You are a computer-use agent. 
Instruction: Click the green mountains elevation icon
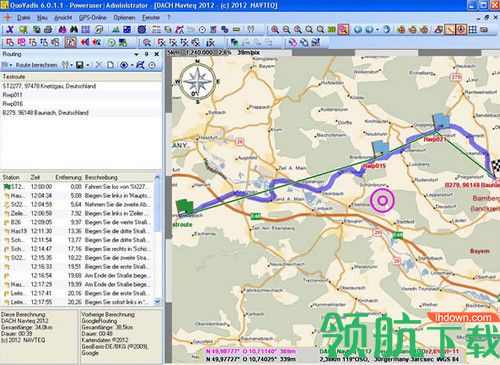point(116,30)
